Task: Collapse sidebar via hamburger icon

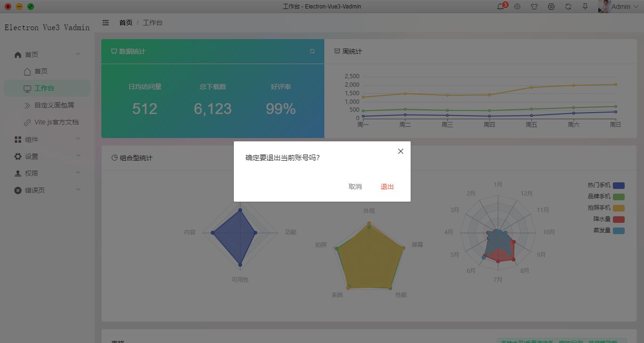Action: pos(106,22)
